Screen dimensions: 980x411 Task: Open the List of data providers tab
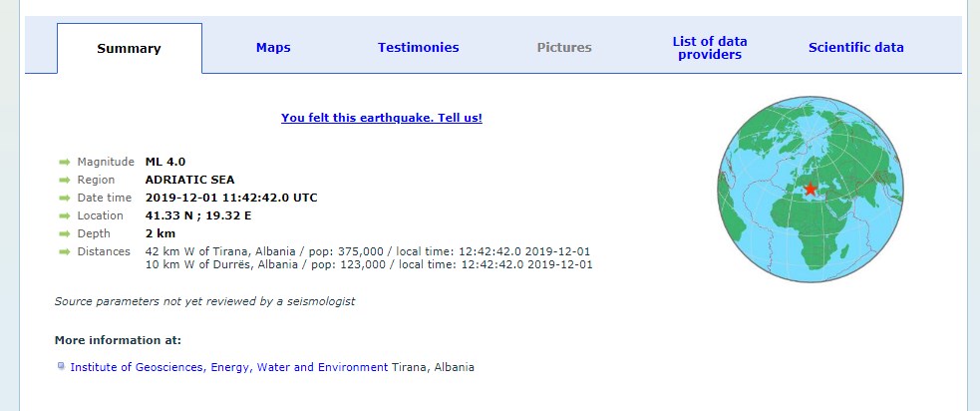tap(710, 48)
